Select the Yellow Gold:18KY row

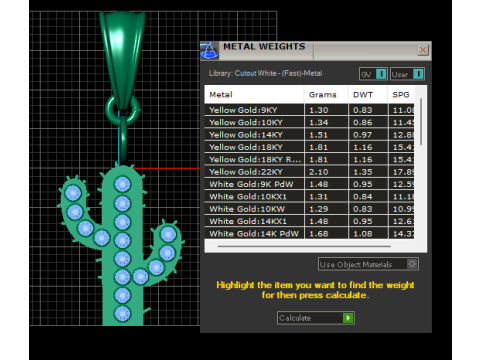click(x=309, y=147)
